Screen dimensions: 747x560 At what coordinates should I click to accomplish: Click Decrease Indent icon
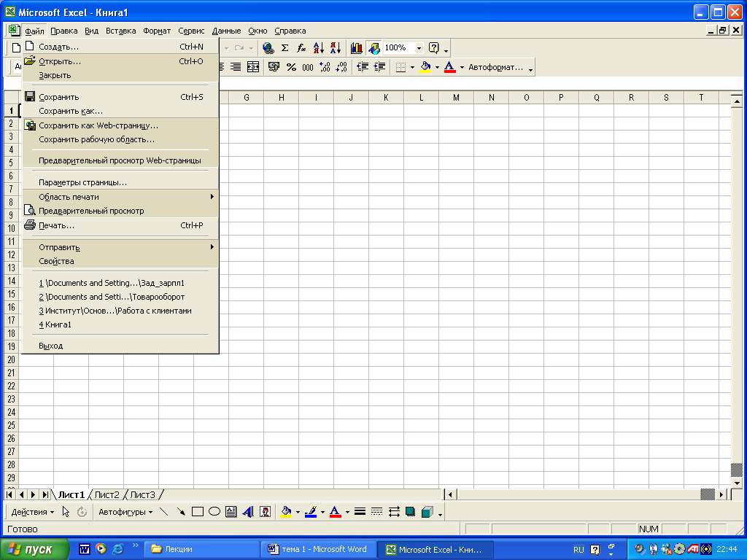pyautogui.click(x=363, y=67)
